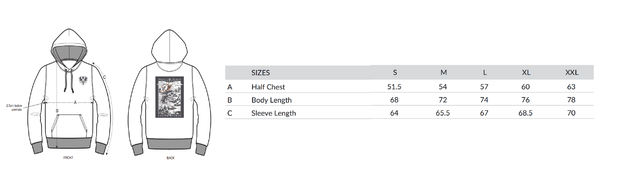
Task: Select the Half Chest row label
Action: point(268,87)
